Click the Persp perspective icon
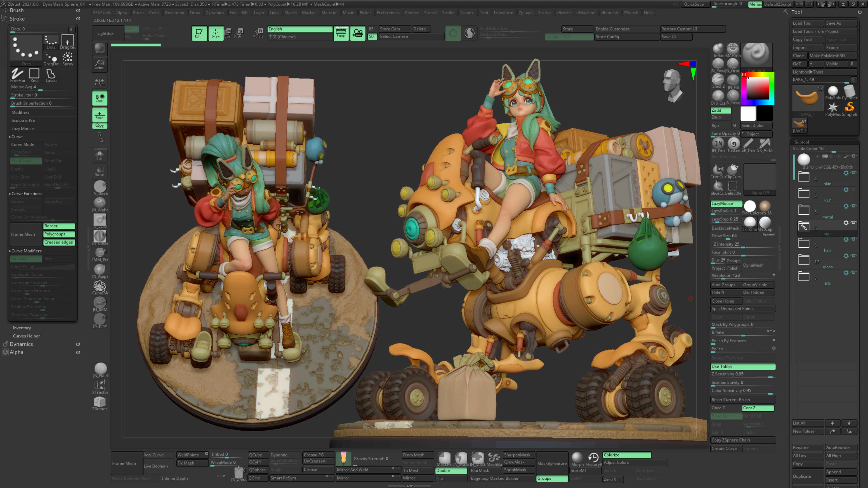868x488 pixels. point(341,33)
